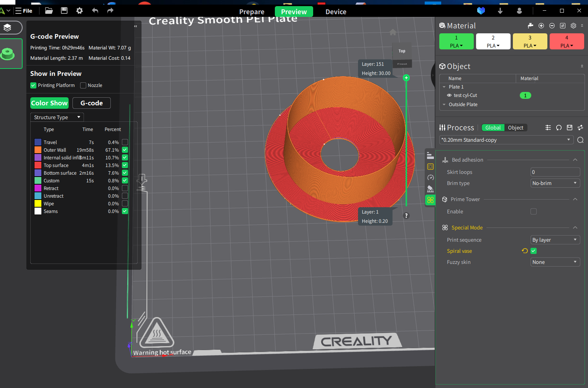Switch to the Device tab
The image size is (588, 388).
(336, 12)
